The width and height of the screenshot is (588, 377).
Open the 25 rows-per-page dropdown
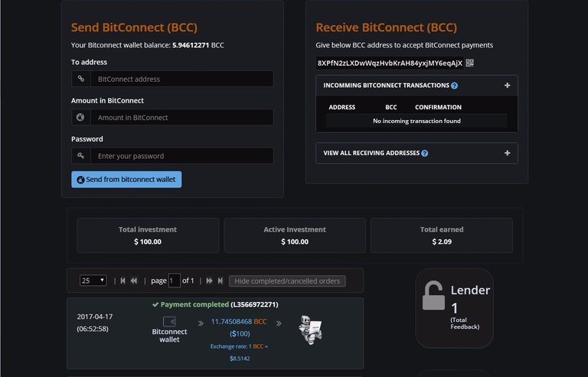pos(93,281)
